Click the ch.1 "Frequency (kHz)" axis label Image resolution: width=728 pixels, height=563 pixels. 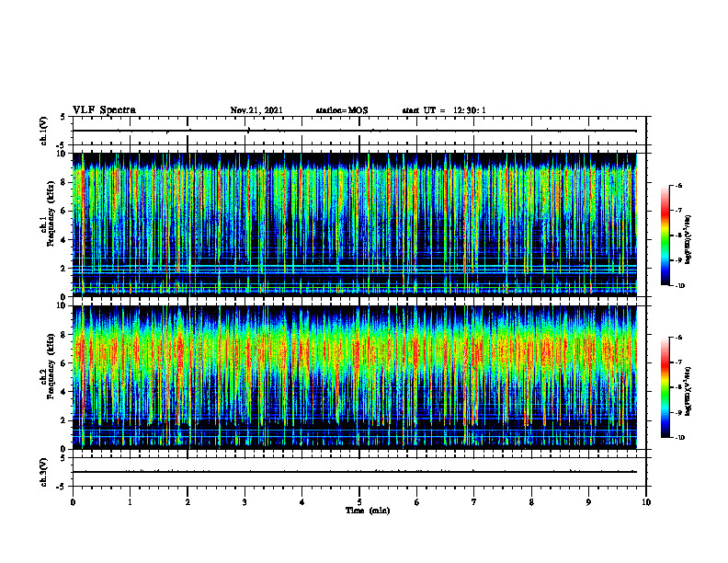coord(51,213)
